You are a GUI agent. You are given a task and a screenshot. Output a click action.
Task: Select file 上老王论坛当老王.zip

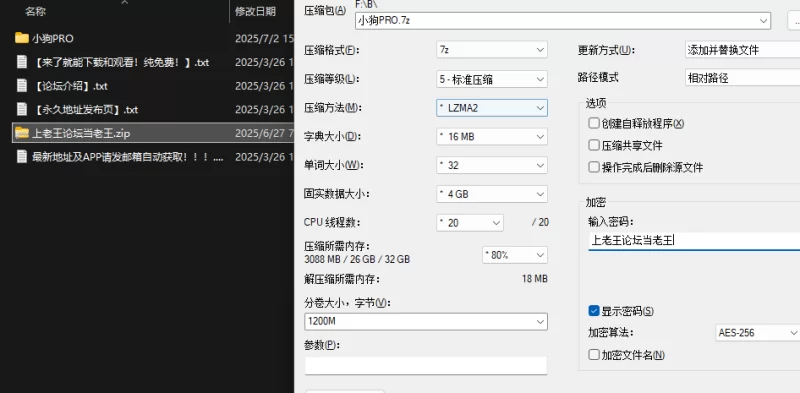pyautogui.click(x=81, y=133)
